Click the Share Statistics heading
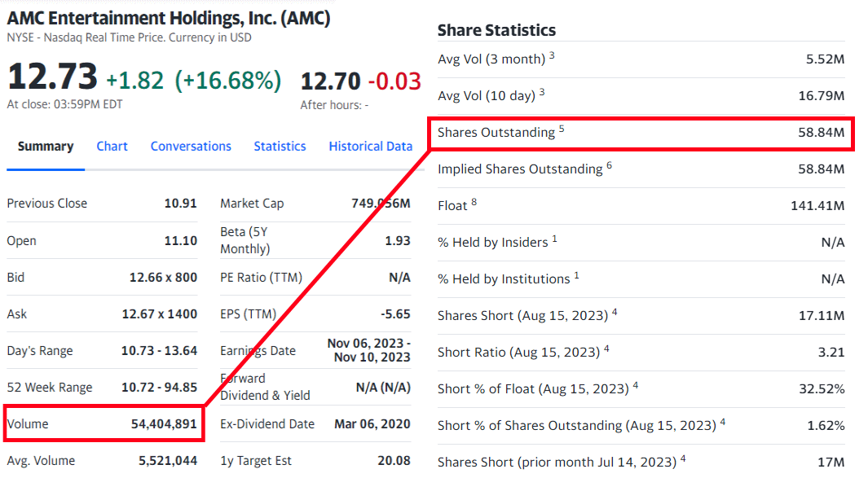Screen dimensions: 868x478 click(496, 30)
